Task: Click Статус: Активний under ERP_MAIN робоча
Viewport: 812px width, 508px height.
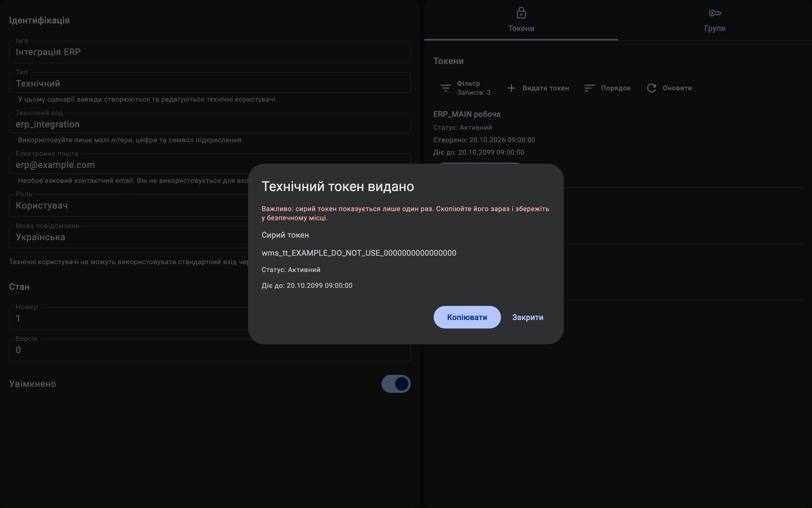Action: [462, 127]
